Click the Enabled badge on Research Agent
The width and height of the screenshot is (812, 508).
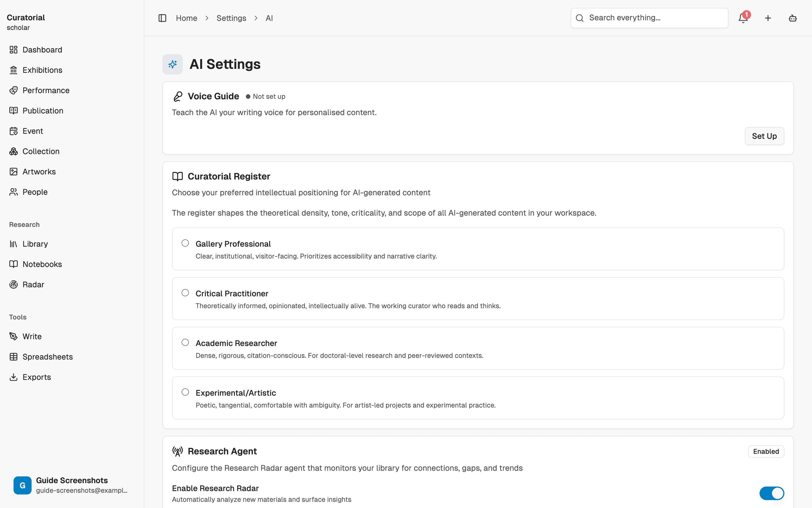[x=766, y=451]
